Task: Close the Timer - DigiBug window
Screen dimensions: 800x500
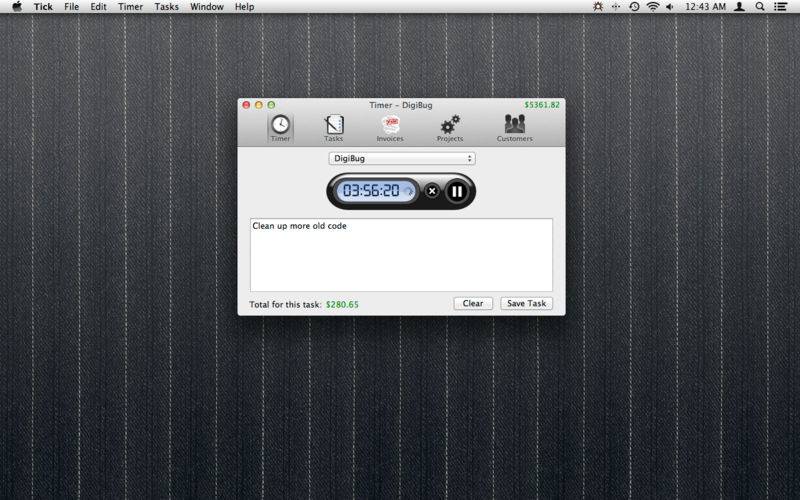Action: coord(246,105)
